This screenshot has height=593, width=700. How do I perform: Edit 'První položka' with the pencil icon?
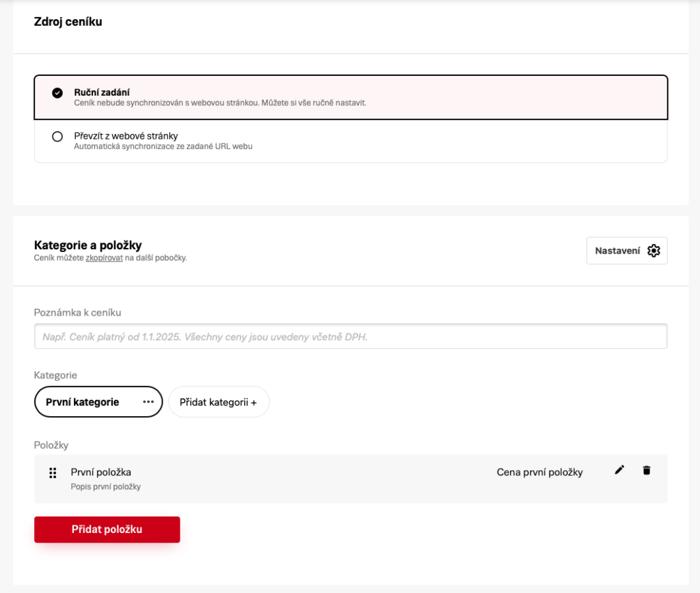coord(619,470)
